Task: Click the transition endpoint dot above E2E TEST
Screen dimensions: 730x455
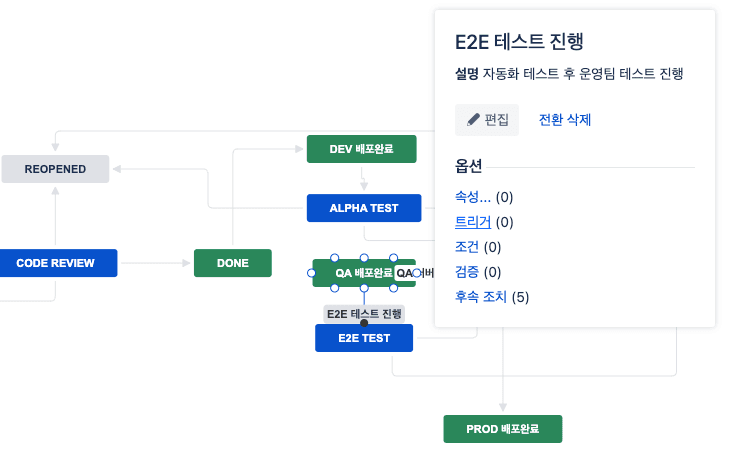Action: point(364,323)
